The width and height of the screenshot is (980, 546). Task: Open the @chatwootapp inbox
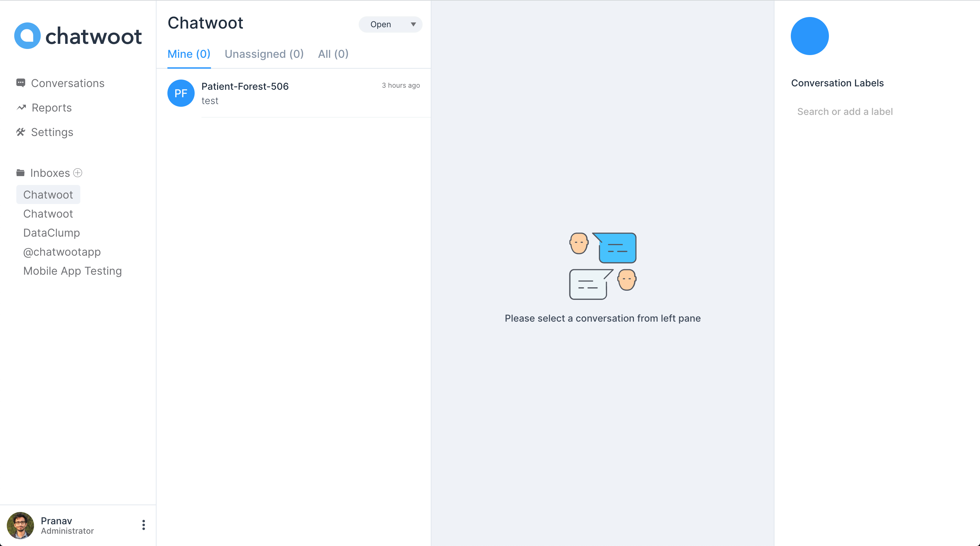coord(62,252)
